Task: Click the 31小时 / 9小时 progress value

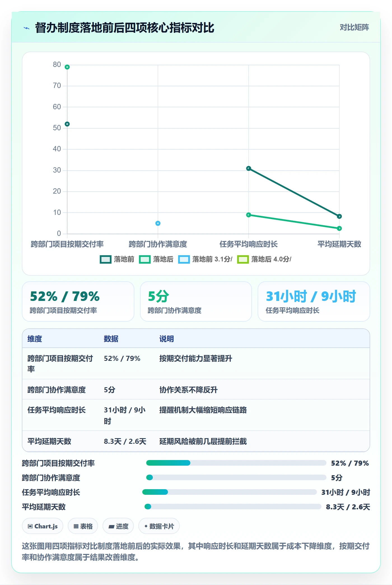Action: coord(346,492)
